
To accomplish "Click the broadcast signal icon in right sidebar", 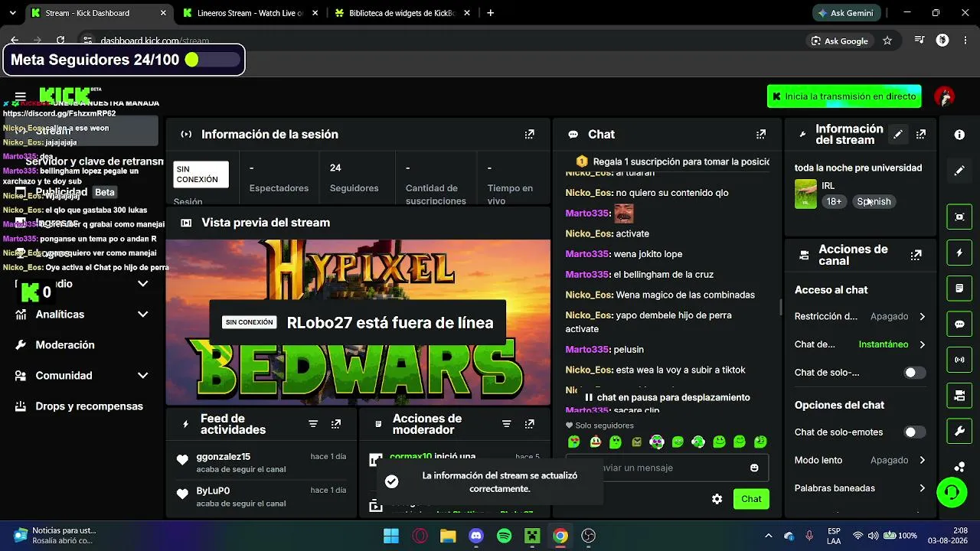I will [959, 360].
